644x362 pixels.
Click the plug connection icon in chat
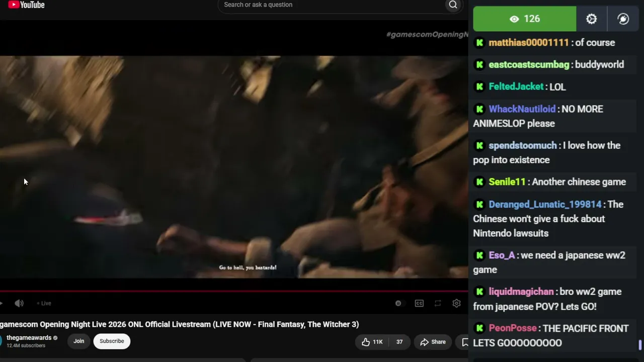pos(623,19)
